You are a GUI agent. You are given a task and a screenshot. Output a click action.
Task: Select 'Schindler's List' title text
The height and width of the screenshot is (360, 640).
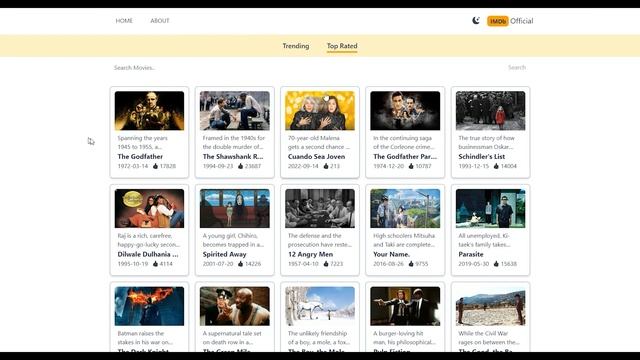(482, 156)
